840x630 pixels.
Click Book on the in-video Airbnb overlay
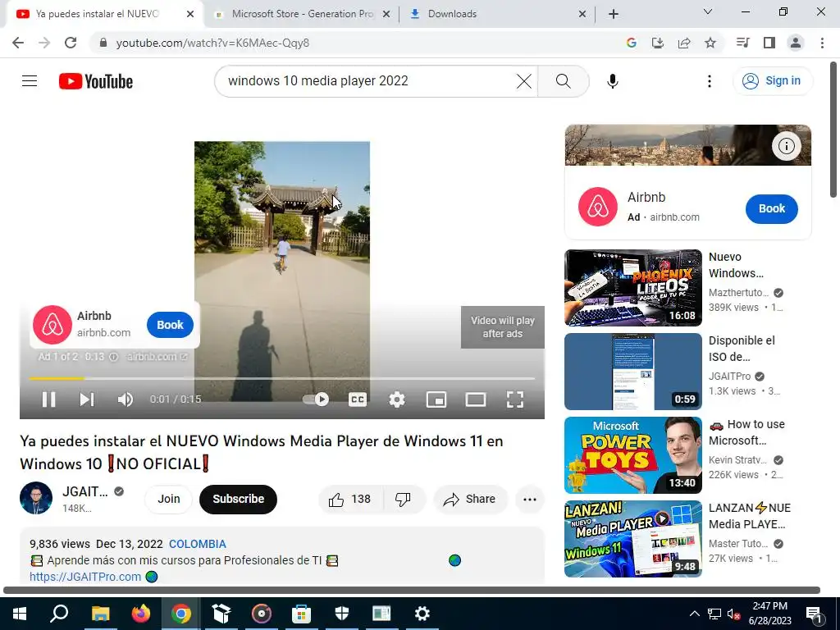coord(171,325)
